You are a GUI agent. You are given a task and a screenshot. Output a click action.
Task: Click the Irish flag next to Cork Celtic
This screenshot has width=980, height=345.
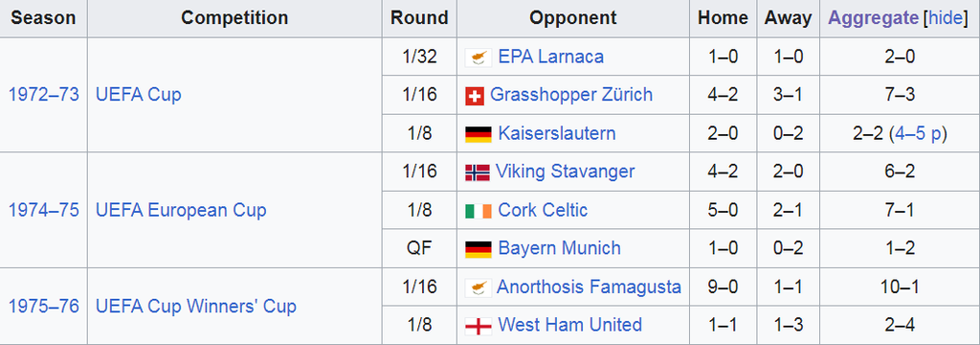coord(479,211)
